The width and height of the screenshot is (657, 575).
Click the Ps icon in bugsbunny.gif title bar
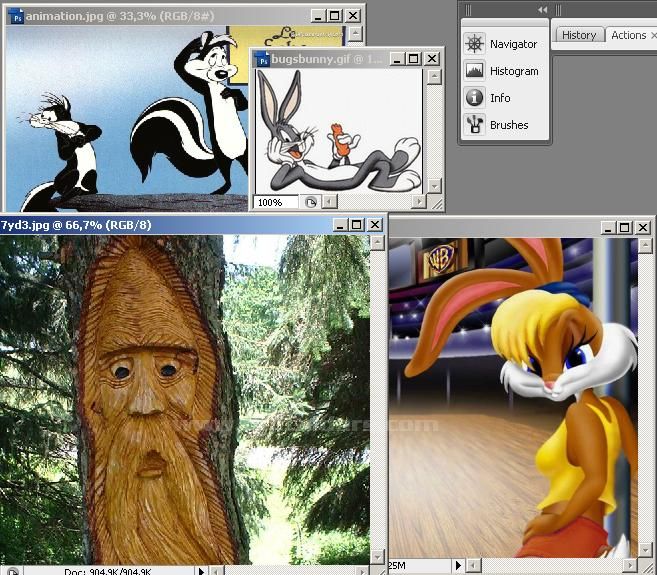pyautogui.click(x=262, y=60)
